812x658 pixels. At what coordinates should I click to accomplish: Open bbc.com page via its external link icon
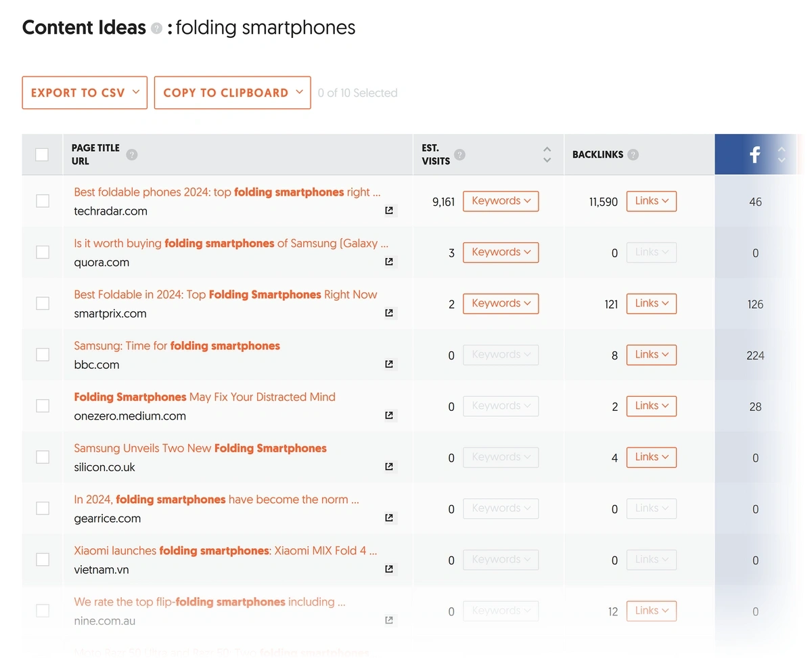(x=389, y=364)
